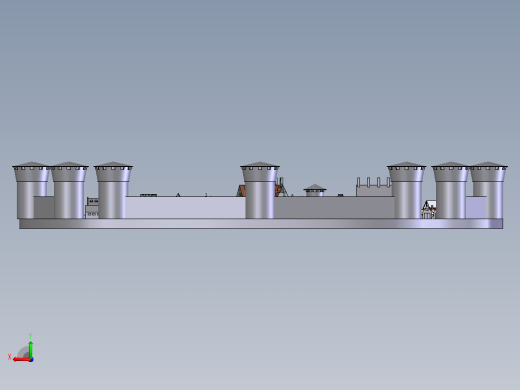Screen dimensions: 520x390
Task: Select the white timber-framed house near right towers
Action: (x=429, y=209)
